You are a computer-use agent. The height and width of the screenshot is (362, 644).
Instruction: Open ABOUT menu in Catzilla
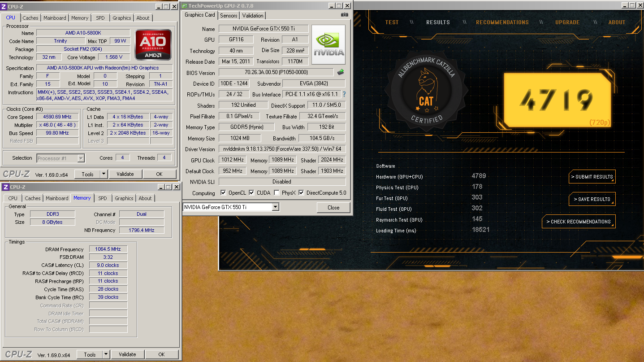coord(617,22)
